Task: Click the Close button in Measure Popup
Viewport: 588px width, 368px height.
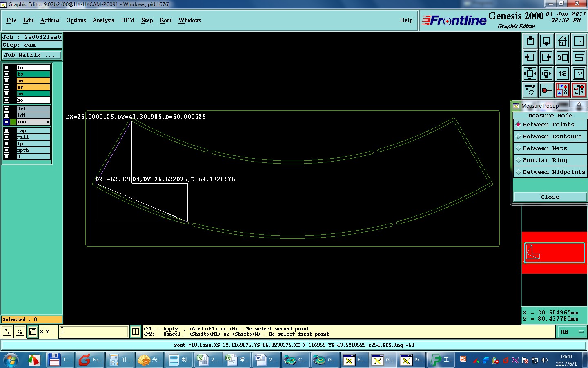Action: [x=550, y=197]
